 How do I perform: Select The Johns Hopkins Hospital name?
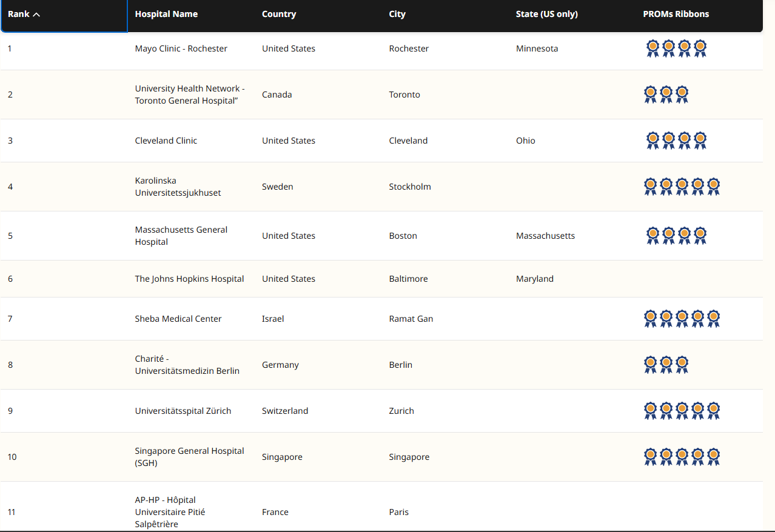pos(189,279)
